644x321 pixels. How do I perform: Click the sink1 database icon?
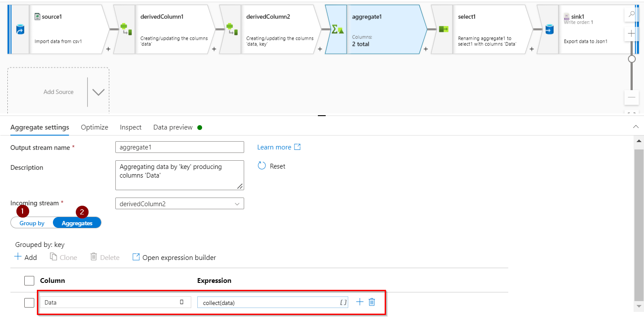(549, 29)
